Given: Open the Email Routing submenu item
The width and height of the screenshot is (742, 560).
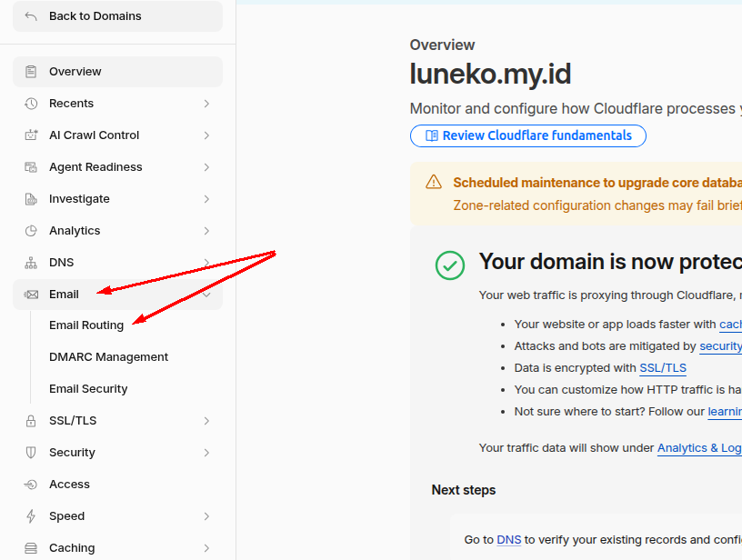Looking at the screenshot, I should tap(86, 325).
